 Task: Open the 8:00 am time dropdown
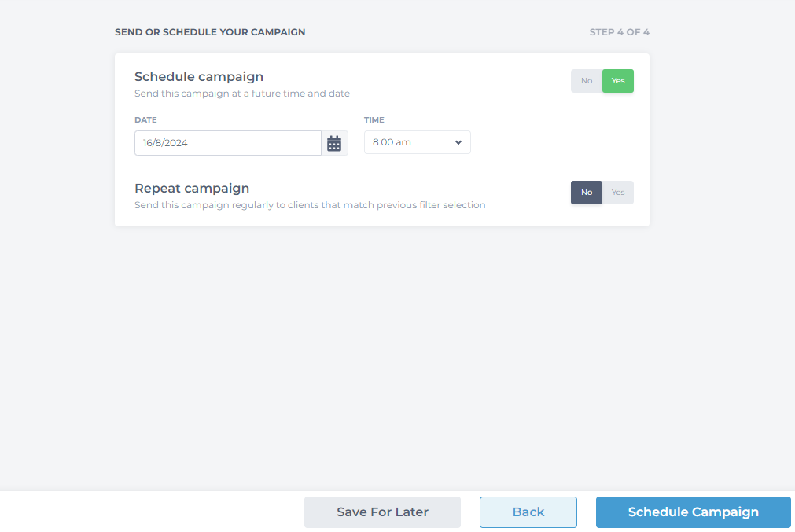click(418, 142)
